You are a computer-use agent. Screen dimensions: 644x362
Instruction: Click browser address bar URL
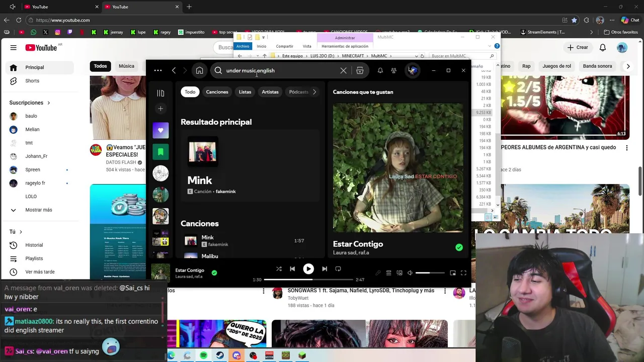(63, 20)
